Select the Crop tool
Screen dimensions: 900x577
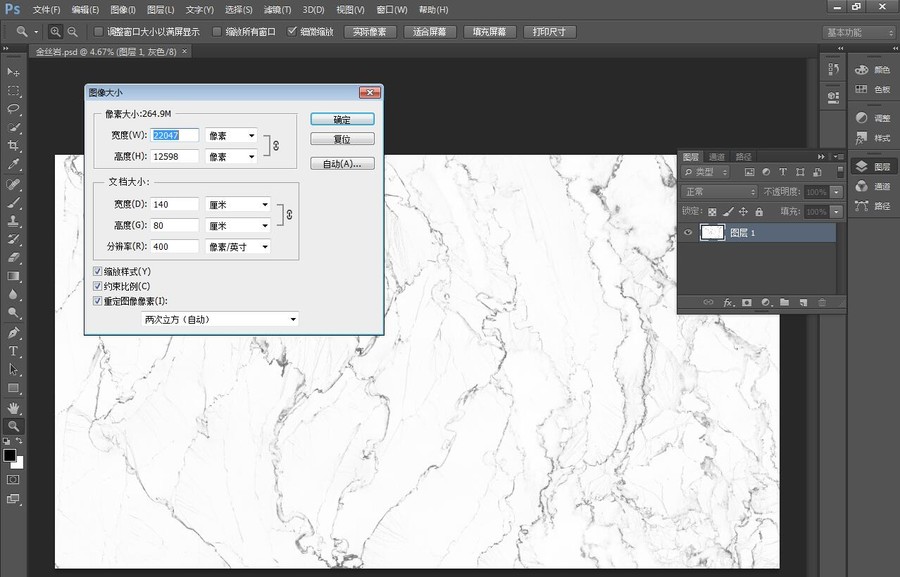point(13,146)
